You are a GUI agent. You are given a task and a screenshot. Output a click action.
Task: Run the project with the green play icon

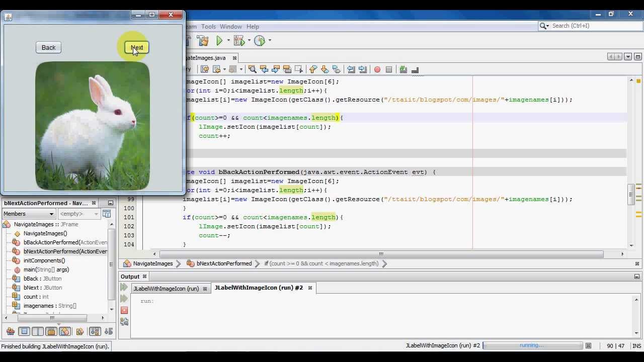[x=219, y=41]
